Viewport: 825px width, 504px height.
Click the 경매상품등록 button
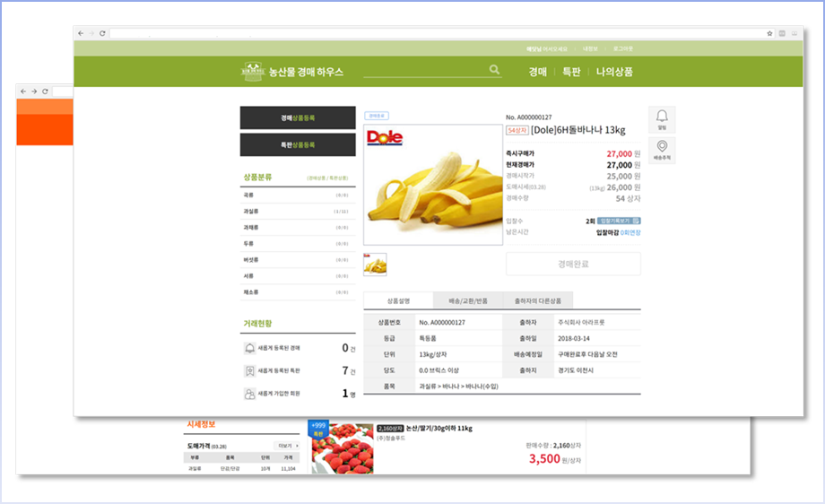pos(298,117)
